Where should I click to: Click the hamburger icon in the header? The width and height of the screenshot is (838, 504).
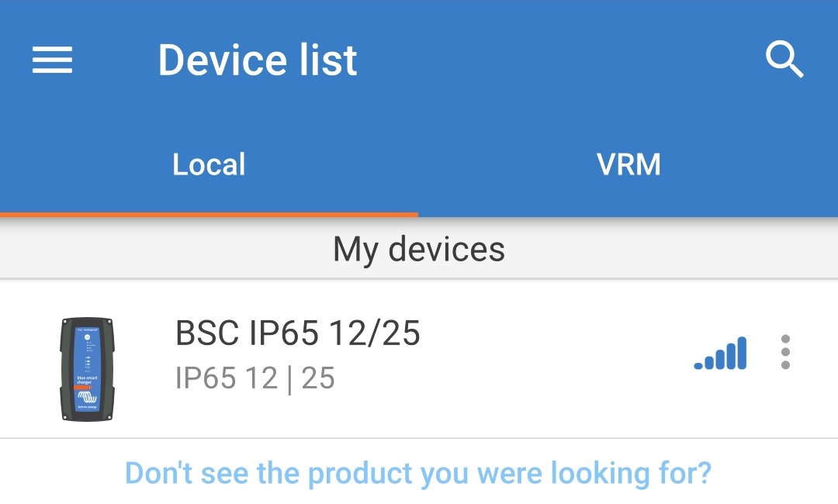click(51, 60)
